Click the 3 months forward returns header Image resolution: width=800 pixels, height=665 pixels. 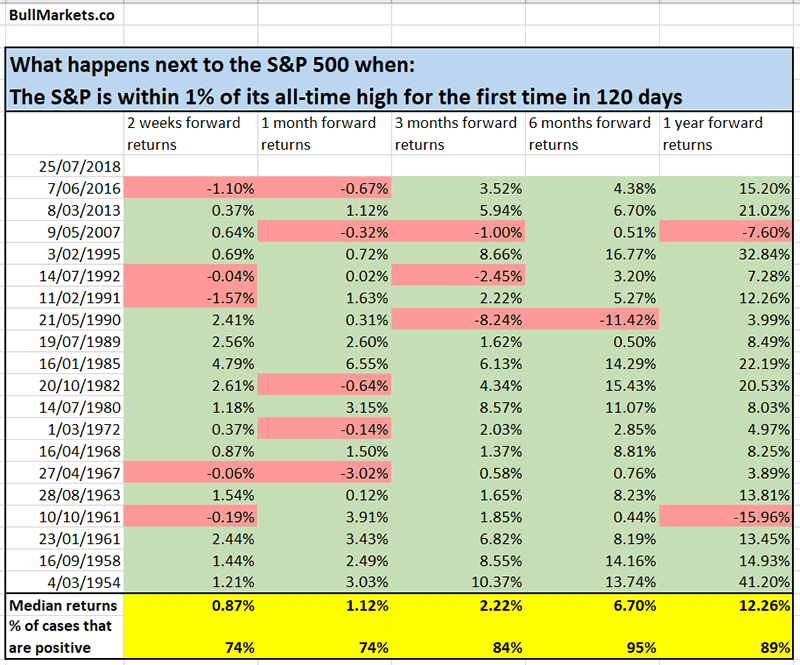pyautogui.click(x=457, y=133)
